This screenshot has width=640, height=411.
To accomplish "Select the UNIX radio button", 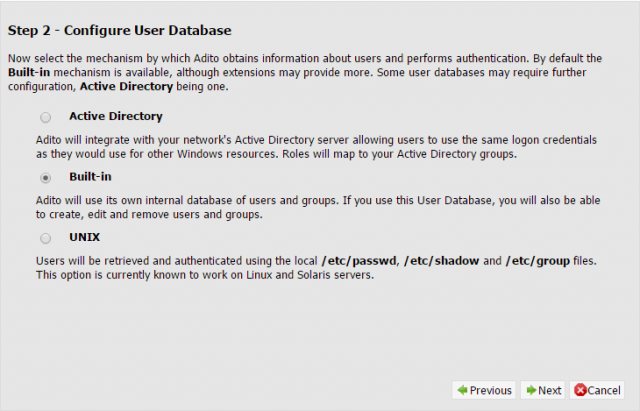I will (45, 238).
